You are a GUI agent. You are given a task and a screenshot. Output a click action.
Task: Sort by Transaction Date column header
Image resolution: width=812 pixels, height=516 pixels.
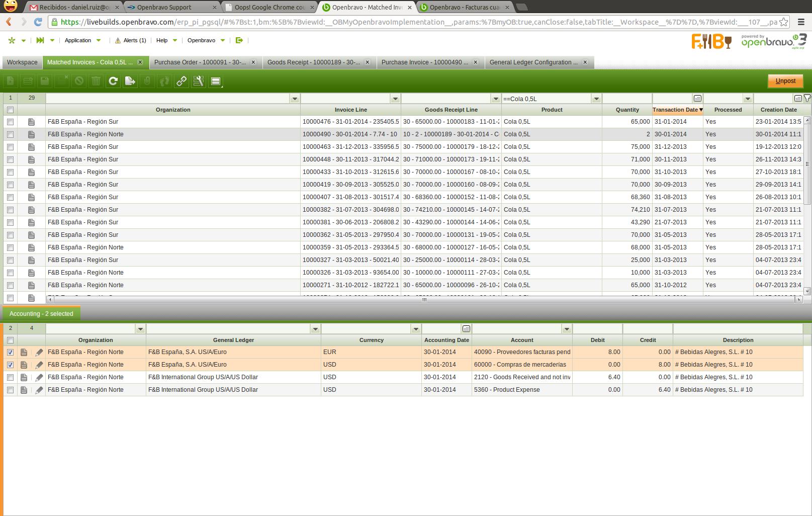coord(677,110)
